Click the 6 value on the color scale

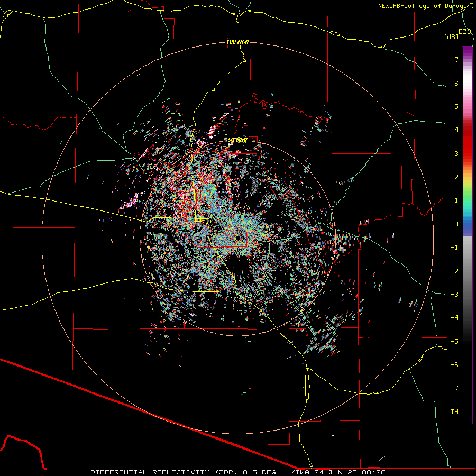point(456,83)
